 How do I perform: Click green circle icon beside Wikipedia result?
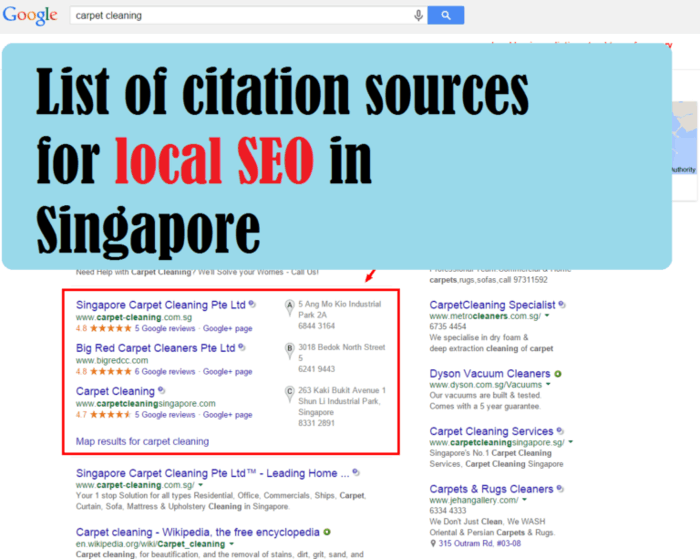point(327,532)
